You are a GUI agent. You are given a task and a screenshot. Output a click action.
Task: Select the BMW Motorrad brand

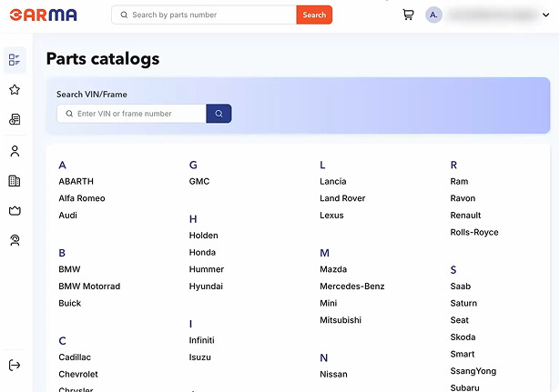click(x=89, y=286)
